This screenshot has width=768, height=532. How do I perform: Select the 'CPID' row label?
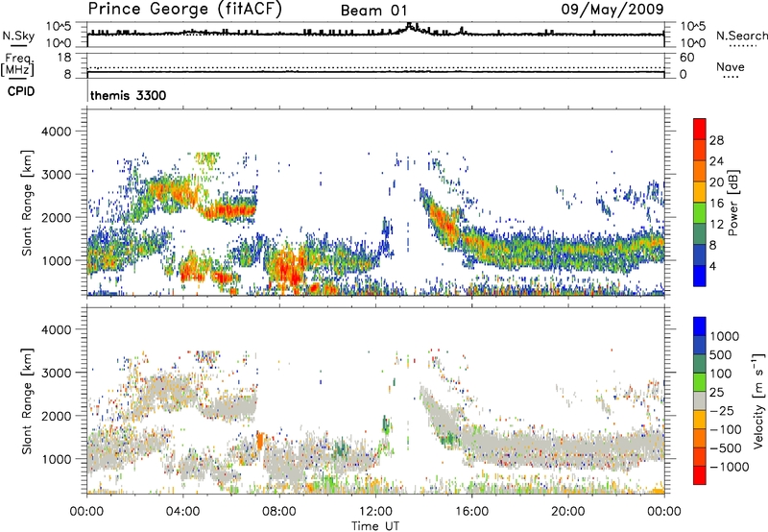coord(21,91)
